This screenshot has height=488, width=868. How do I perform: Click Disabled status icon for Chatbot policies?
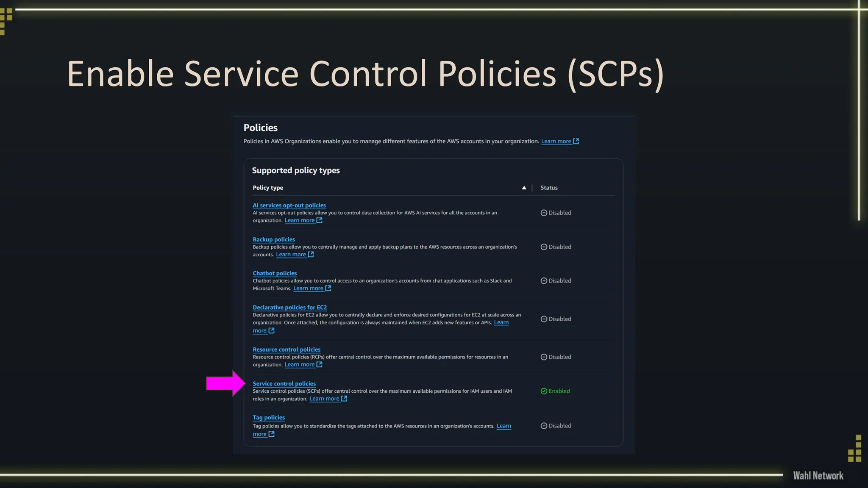(544, 281)
